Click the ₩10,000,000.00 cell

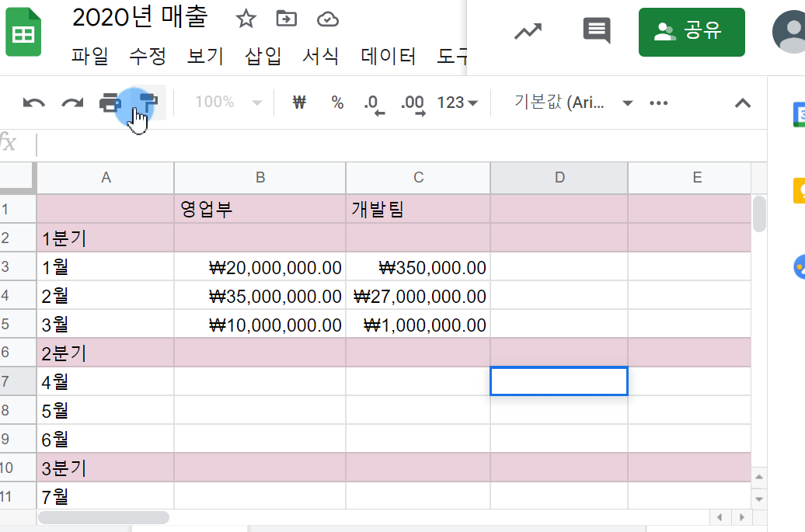(260, 324)
